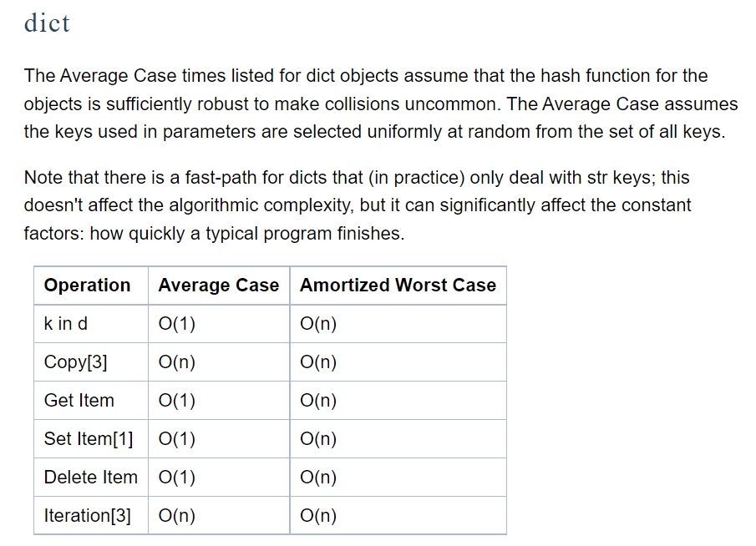Click the "dict" section heading
Image resolution: width=756 pixels, height=546 pixels.
(x=47, y=23)
